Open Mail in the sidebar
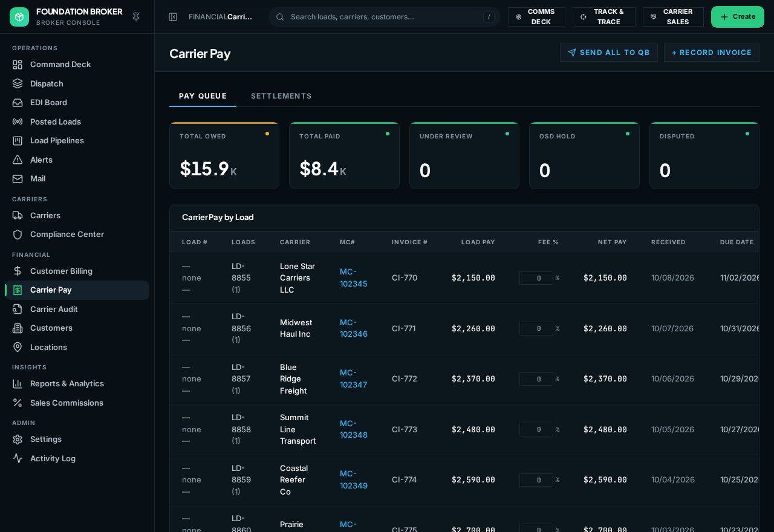The image size is (774, 532). coord(77,178)
